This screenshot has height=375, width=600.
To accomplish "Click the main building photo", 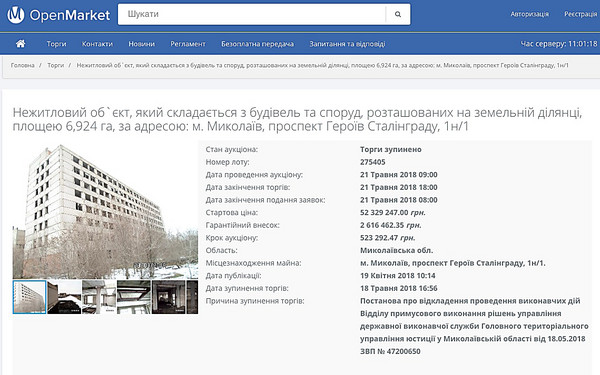I will click(x=105, y=211).
